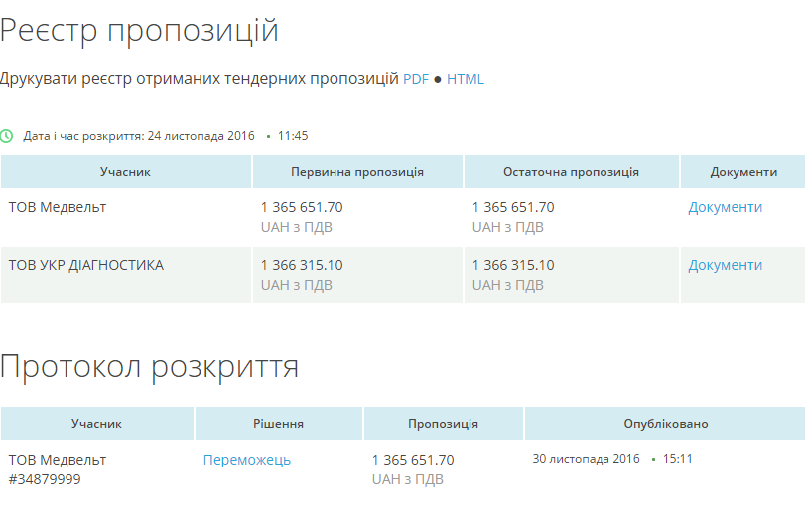Click the Документи column header
Image resolution: width=805 pixels, height=532 pixels.
pos(743,172)
